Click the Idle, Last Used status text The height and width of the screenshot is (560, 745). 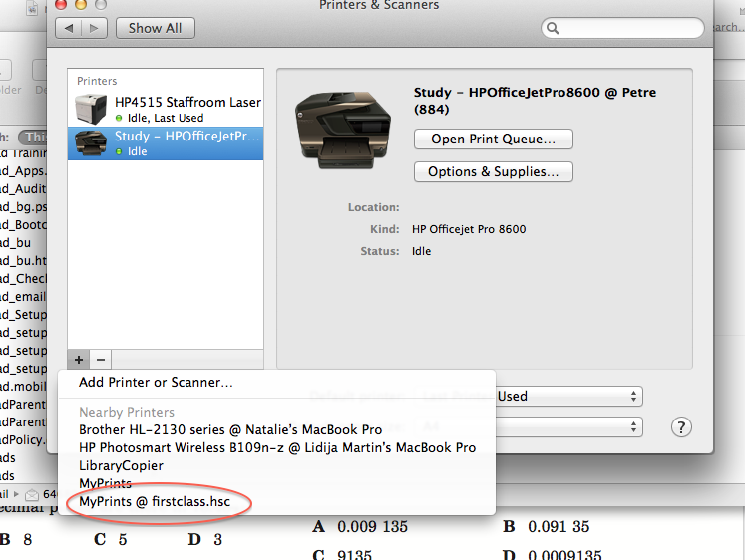coord(166,118)
